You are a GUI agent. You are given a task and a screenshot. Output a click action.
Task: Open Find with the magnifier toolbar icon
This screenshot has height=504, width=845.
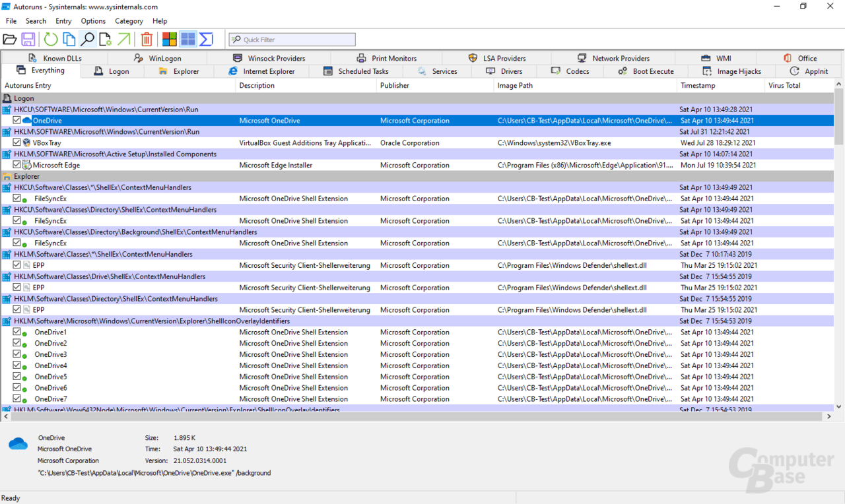point(87,40)
